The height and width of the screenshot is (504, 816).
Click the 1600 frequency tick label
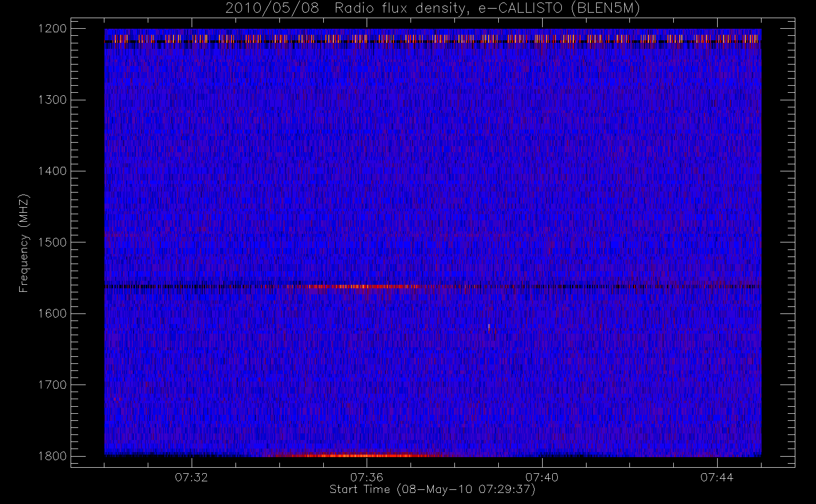[52, 313]
